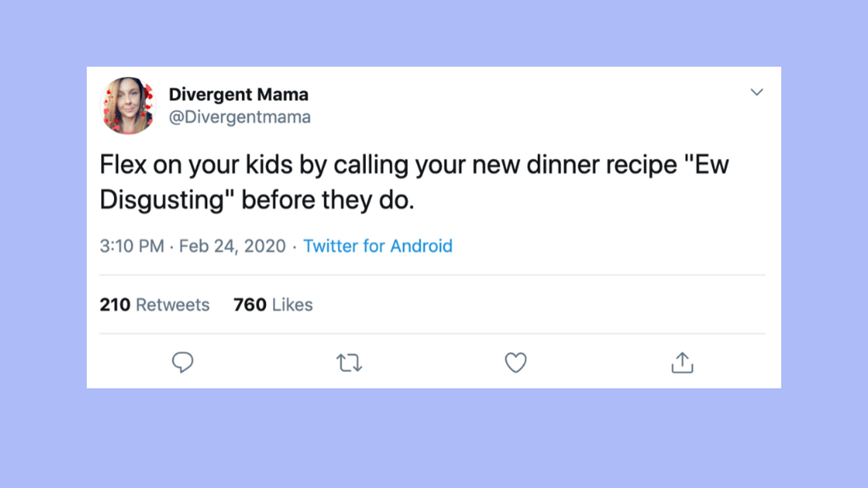Open tweet options chevron dropdown
Viewport: 868px width, 488px height.
(x=757, y=92)
